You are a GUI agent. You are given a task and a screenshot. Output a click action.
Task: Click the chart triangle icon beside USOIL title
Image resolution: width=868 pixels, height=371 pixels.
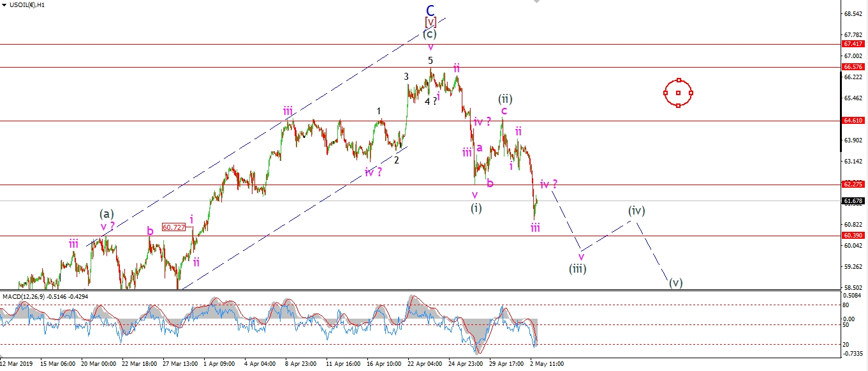pos(4,4)
